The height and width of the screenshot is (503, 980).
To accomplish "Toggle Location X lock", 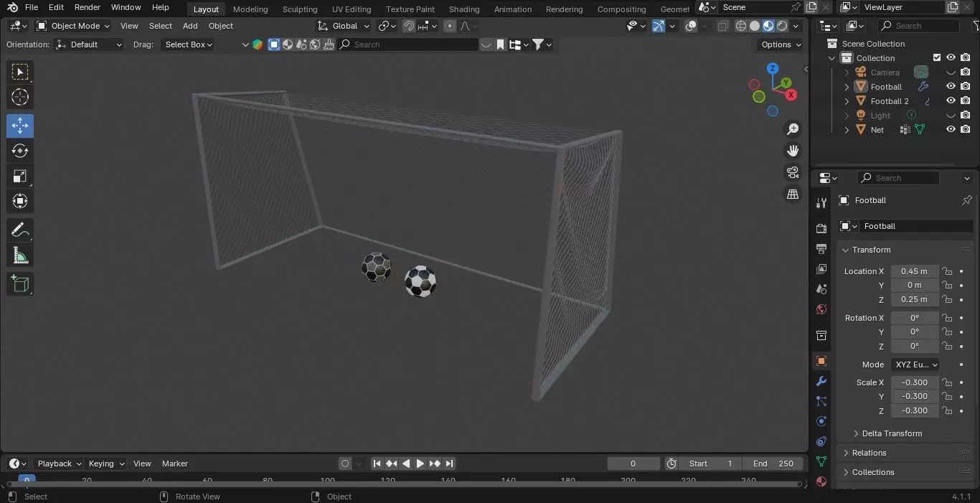I will click(947, 271).
